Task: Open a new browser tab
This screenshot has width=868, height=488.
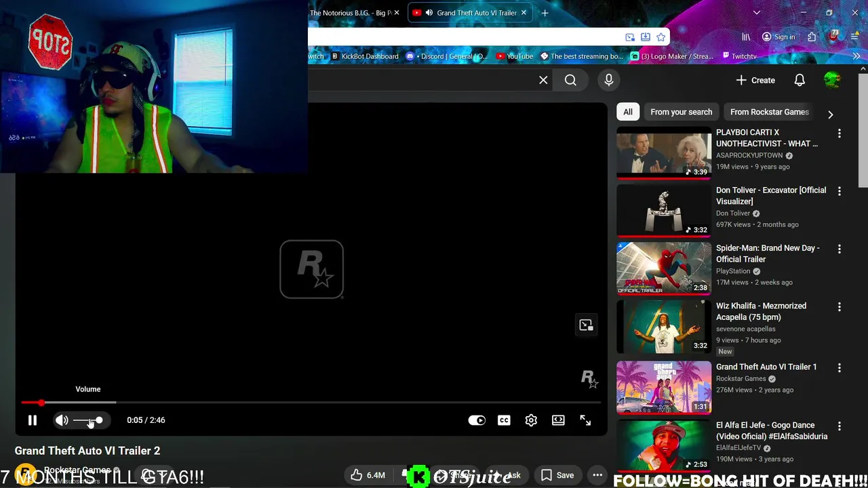Action: 545,13
